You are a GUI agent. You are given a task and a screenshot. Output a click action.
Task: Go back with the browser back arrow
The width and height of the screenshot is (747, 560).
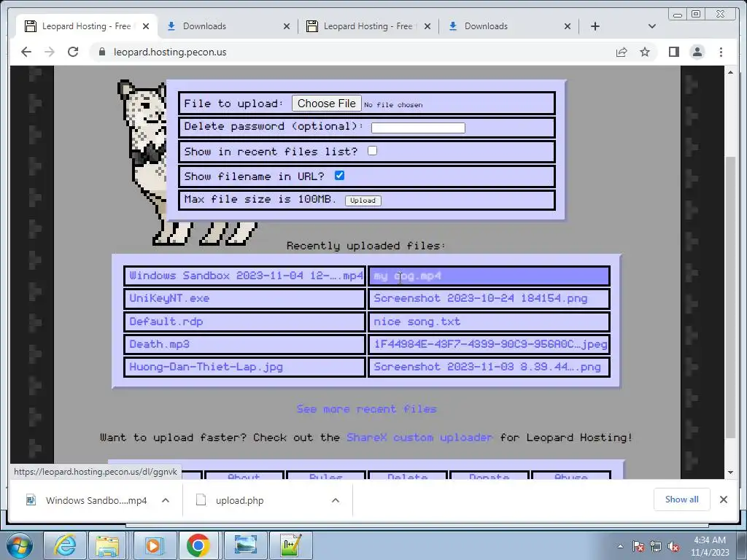pyautogui.click(x=26, y=52)
